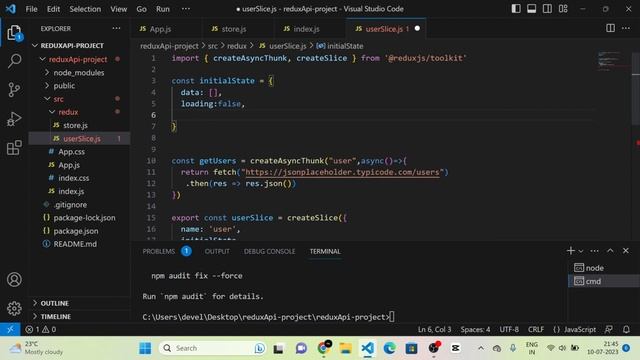Open the Search view icon
The height and width of the screenshot is (360, 640).
(x=14, y=61)
